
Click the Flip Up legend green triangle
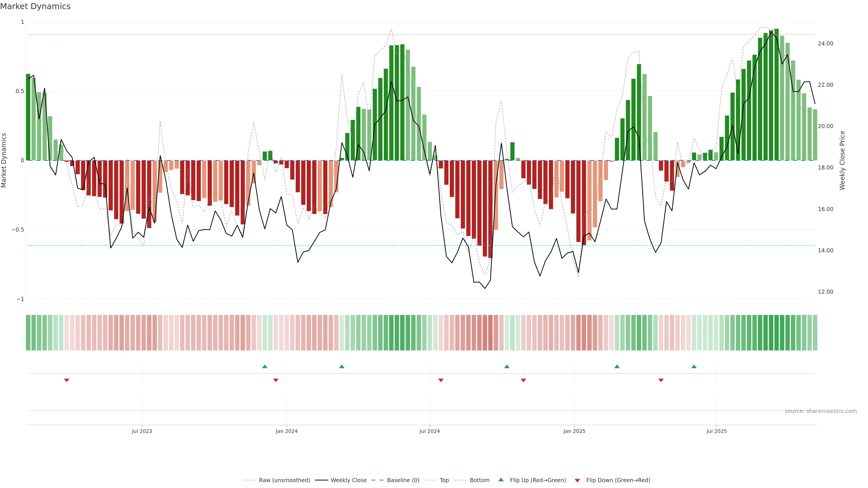pyautogui.click(x=501, y=480)
